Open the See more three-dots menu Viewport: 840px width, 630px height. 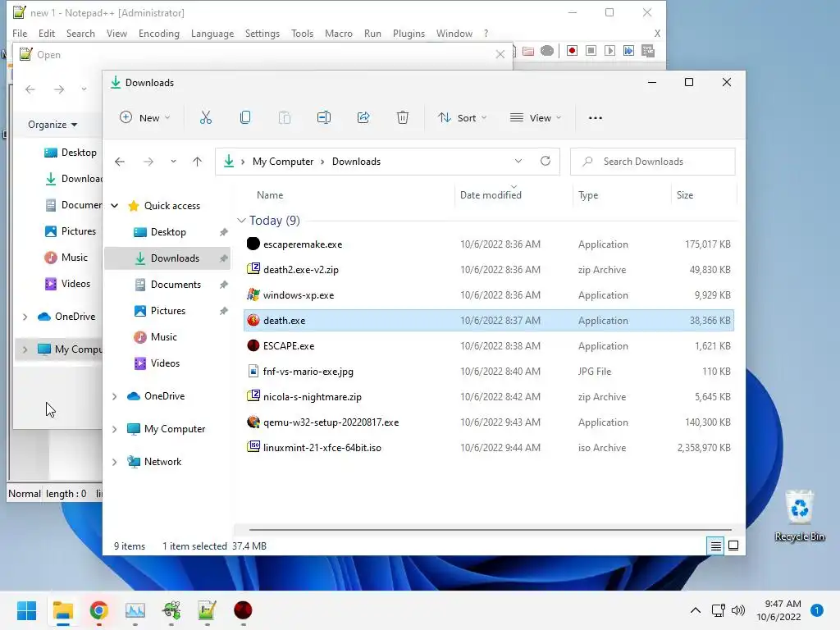596,118
